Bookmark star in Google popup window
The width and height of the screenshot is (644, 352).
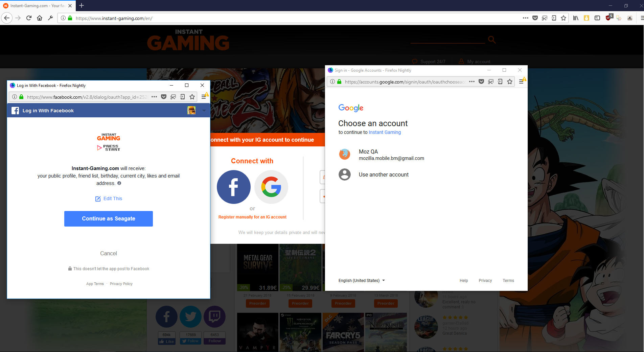click(510, 81)
